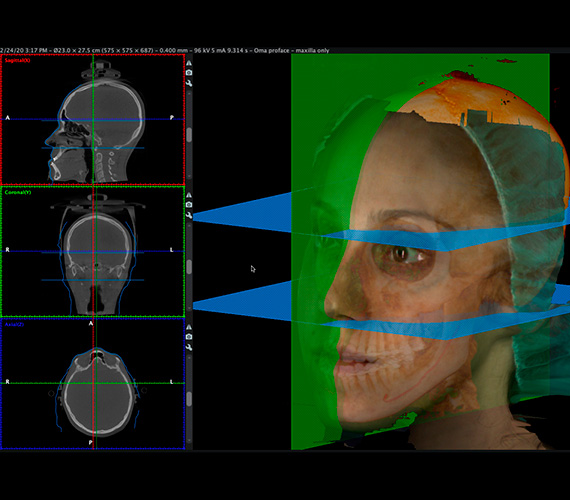
Task: Step Coronal slice up using top arrow
Action: pyautogui.click(x=189, y=225)
